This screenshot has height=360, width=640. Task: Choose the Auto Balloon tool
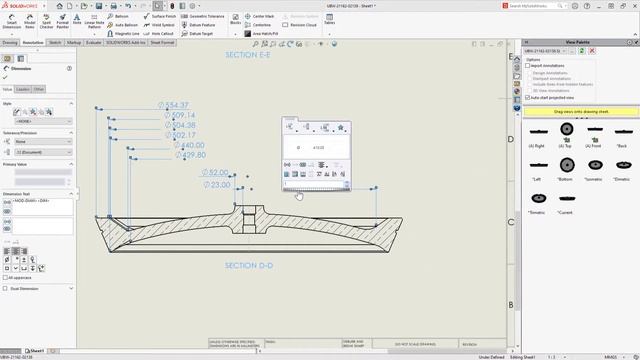click(122, 25)
